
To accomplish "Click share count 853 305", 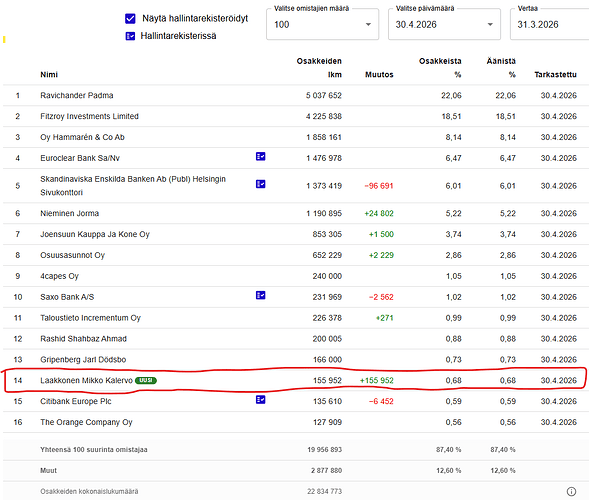I will 327,234.
